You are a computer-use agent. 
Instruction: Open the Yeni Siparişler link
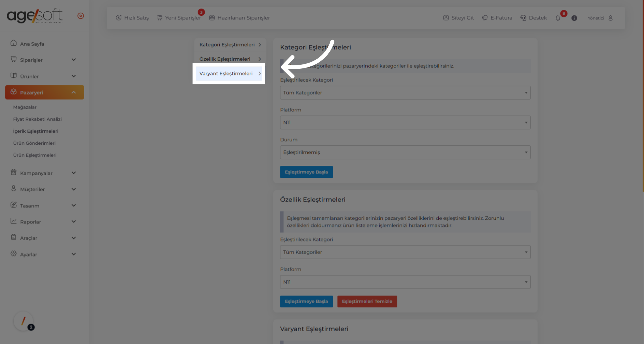click(x=179, y=18)
